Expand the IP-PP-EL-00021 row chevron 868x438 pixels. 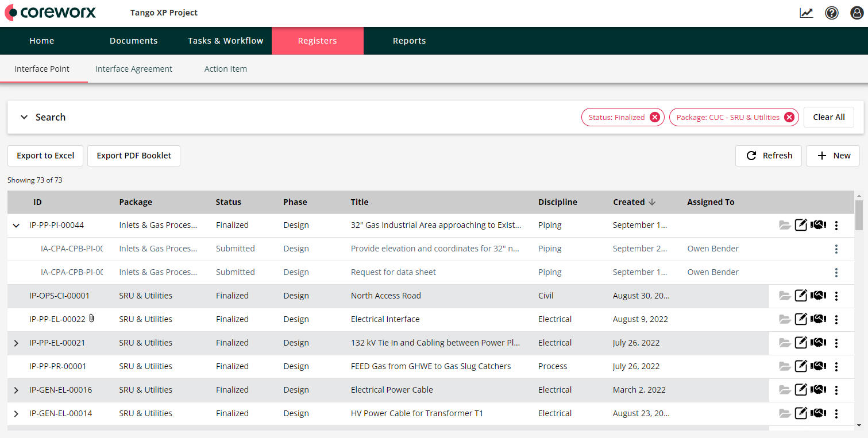coord(16,342)
